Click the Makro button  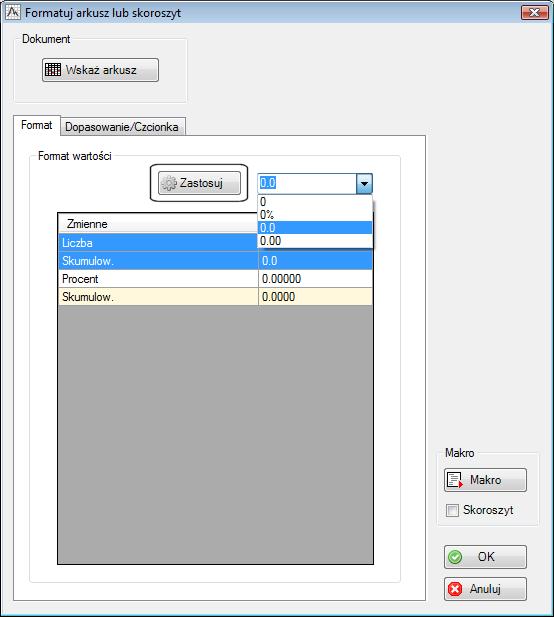click(485, 480)
